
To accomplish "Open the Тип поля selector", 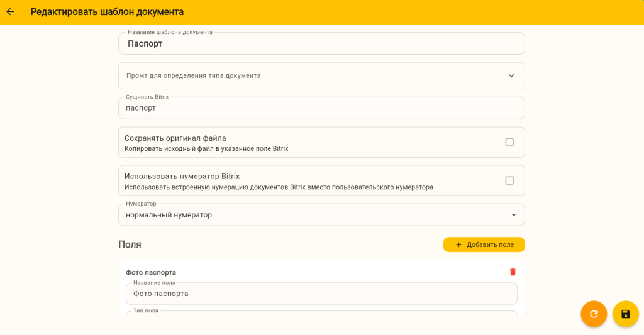I will pos(321,314).
